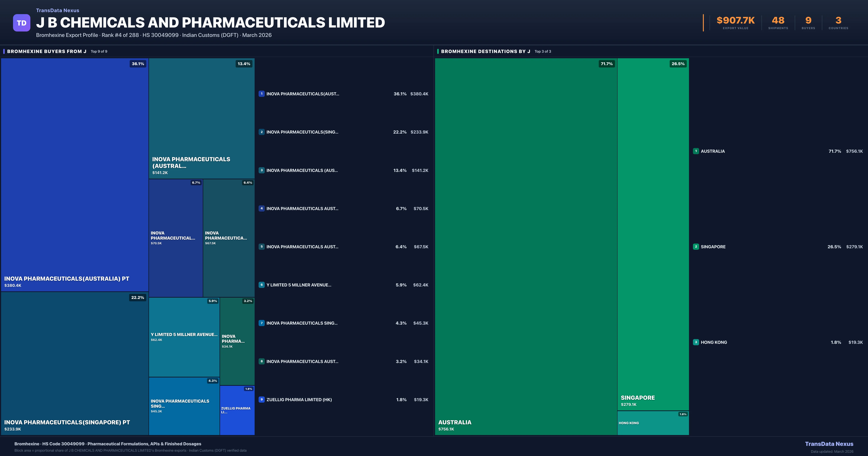The height and width of the screenshot is (456, 868).
Task: Click rank badge 3 beside Hong Kong
Action: click(x=696, y=342)
